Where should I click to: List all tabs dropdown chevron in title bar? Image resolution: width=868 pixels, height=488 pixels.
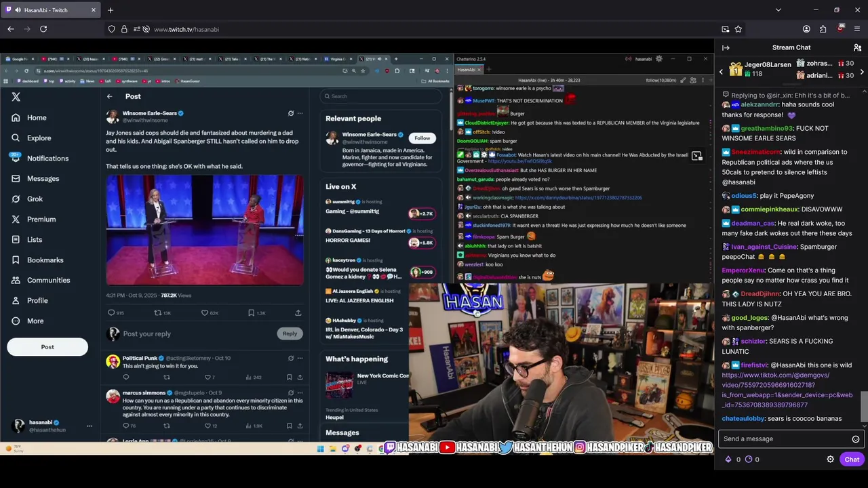tap(778, 10)
